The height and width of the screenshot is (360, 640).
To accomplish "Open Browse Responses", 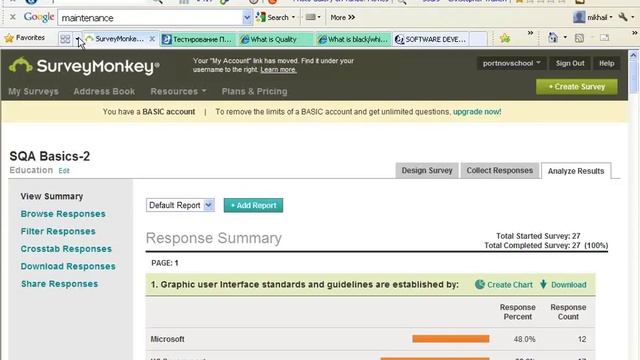I will coord(63,214).
